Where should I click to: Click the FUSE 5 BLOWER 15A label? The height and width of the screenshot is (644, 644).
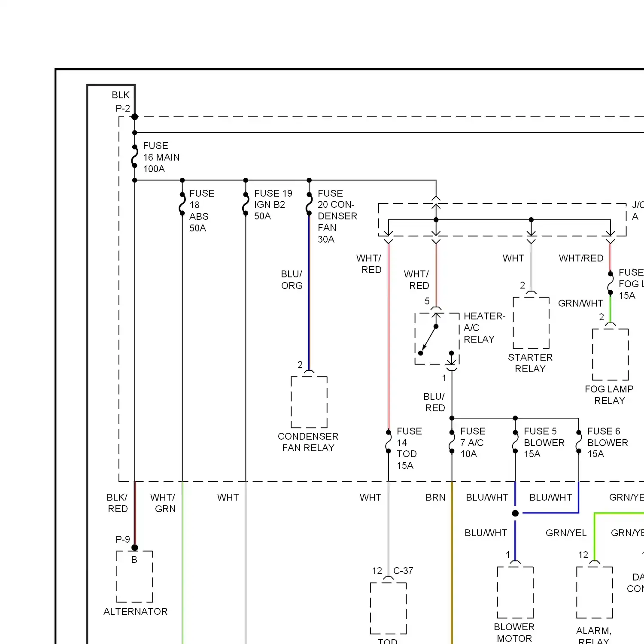coord(544,442)
